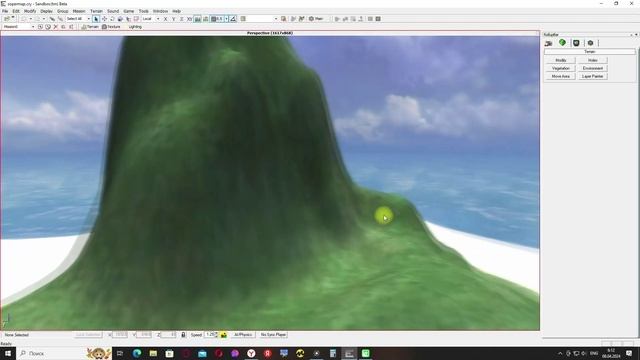
Task: Open the Terrain menu
Action: coord(97,11)
